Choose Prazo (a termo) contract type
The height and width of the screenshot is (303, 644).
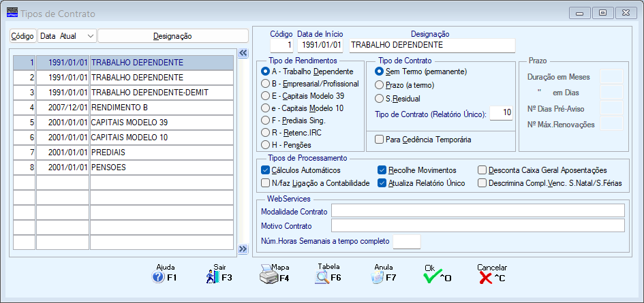click(379, 85)
